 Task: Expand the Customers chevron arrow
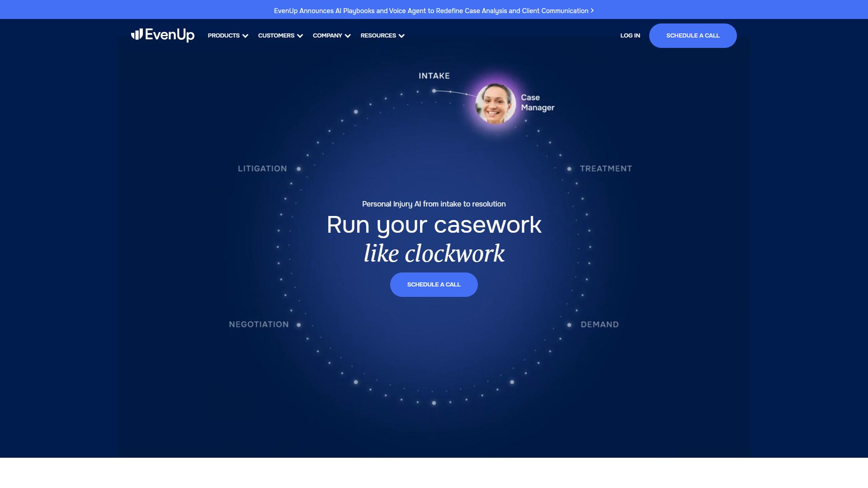(x=300, y=36)
